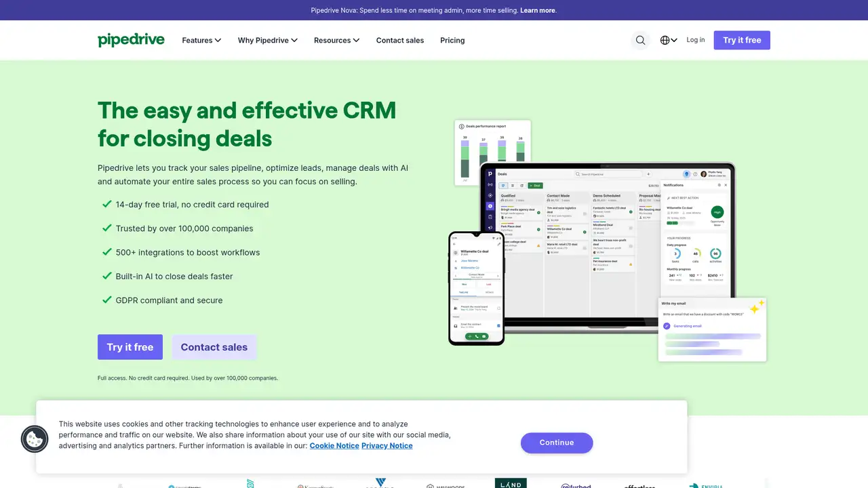Click the 'The easy and effective CRM' headline
Image resolution: width=868 pixels, height=488 pixels.
coord(247,124)
